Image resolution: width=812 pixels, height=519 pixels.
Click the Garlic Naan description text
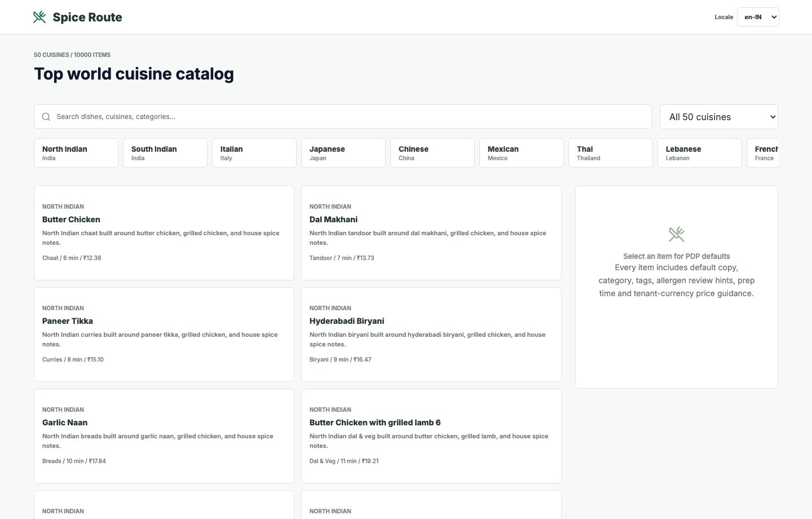click(x=158, y=441)
